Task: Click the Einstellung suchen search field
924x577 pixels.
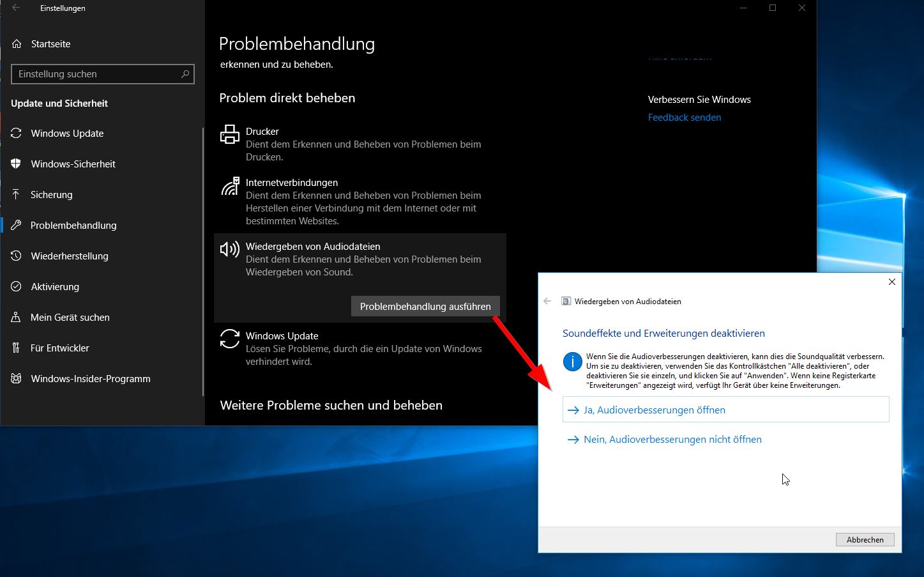Action: 103,74
